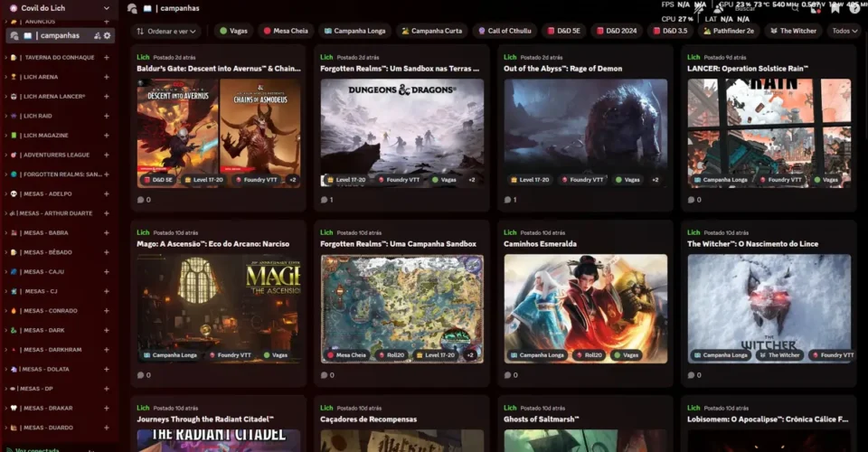
Task: Open the Ordenar e ver dropdown
Action: (166, 31)
